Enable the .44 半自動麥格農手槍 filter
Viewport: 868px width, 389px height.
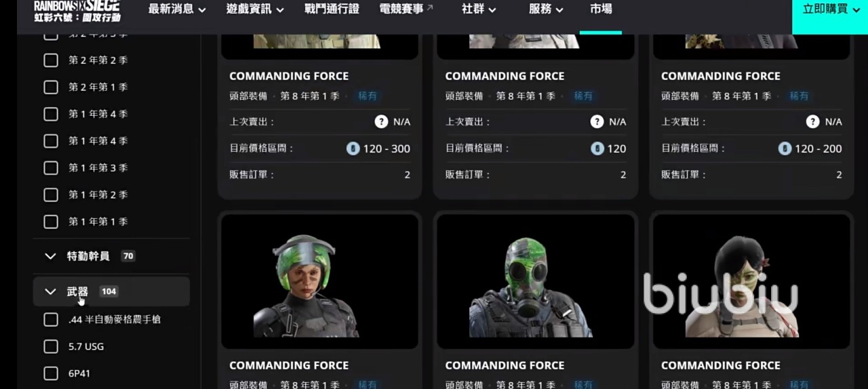(51, 319)
